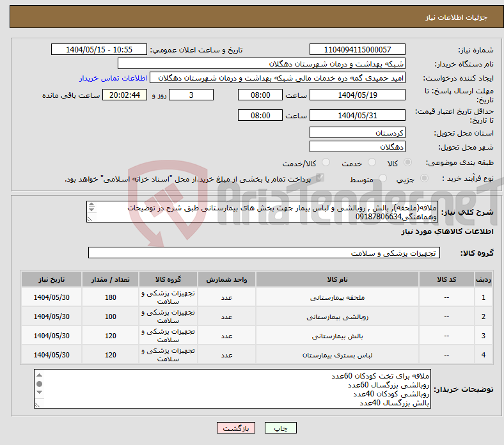Click date 1404/05/30 in row 1
Screen dimensions: 504x445
tap(51, 297)
